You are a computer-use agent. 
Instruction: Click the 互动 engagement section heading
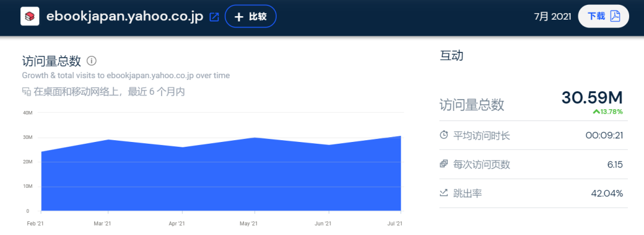pos(451,55)
